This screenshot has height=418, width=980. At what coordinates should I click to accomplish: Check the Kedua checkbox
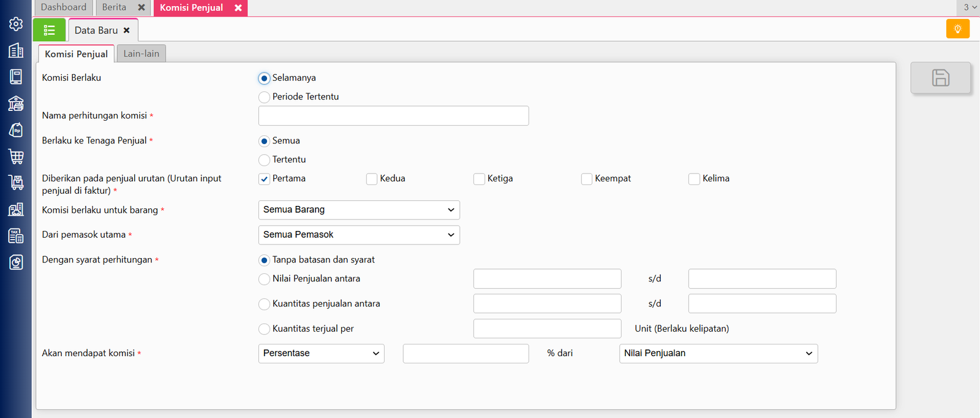[x=371, y=179]
